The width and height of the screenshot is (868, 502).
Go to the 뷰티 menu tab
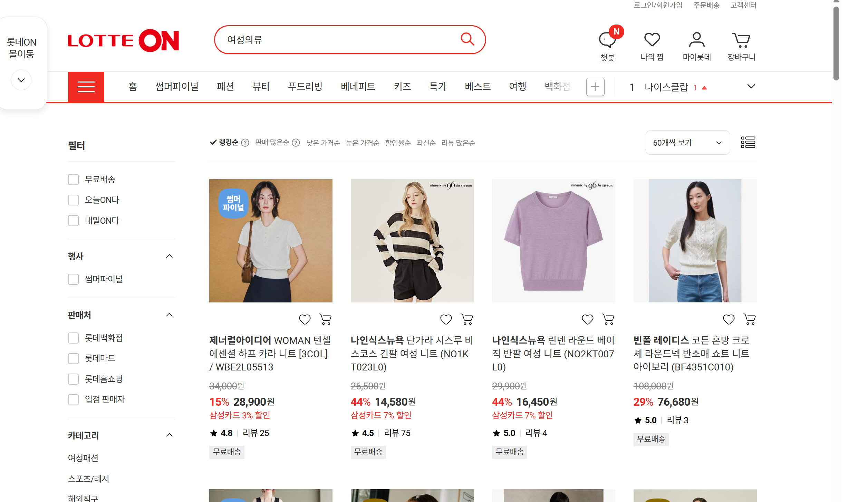[261, 87]
